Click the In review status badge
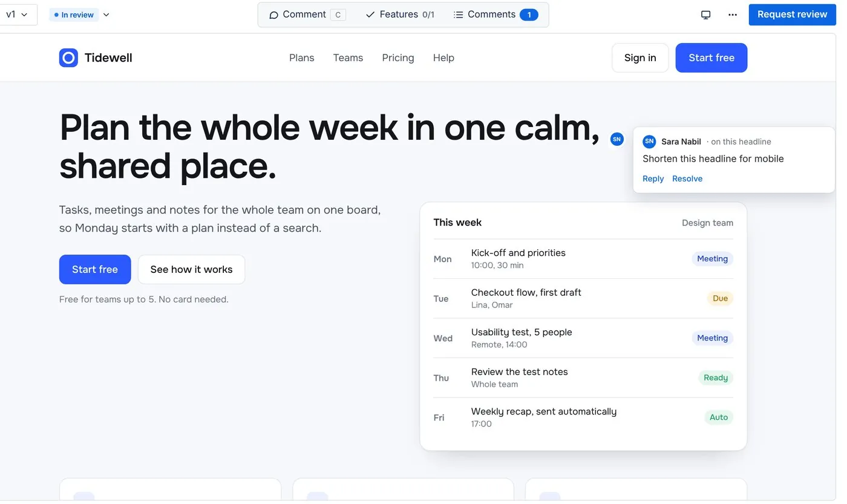 coord(74,15)
